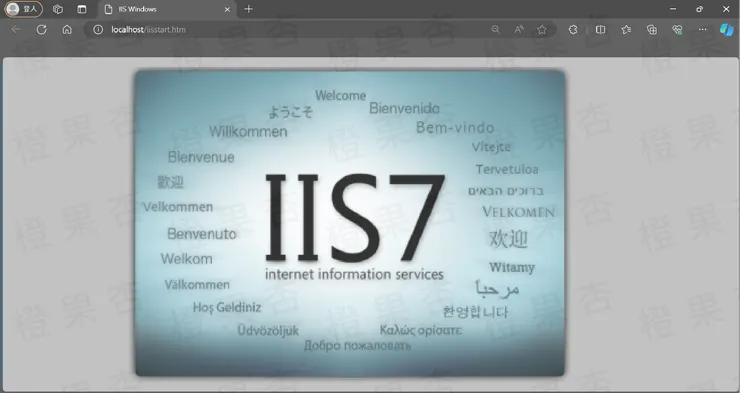Switch to the IIS Windows tab

(x=168, y=9)
